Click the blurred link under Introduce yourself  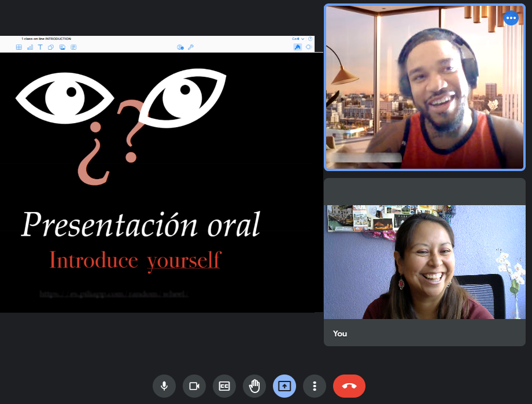(114, 294)
